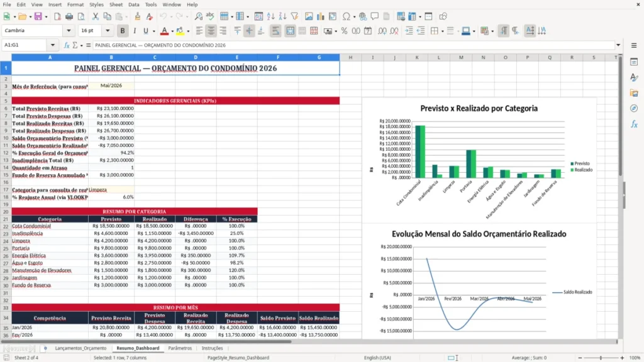644x362 pixels.
Task: Toggle Bold formatting
Action: [123, 31]
